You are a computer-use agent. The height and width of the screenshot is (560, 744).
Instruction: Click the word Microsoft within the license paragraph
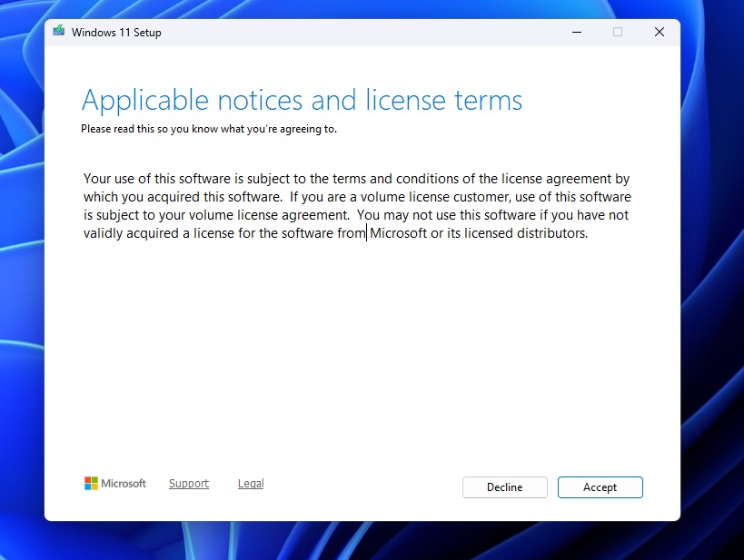[400, 232]
